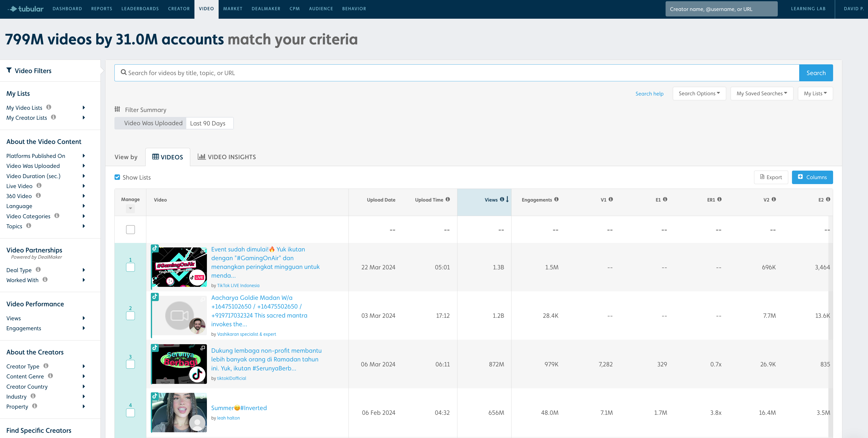
Task: Uncheck the Show Lists checkbox
Action: tap(117, 177)
